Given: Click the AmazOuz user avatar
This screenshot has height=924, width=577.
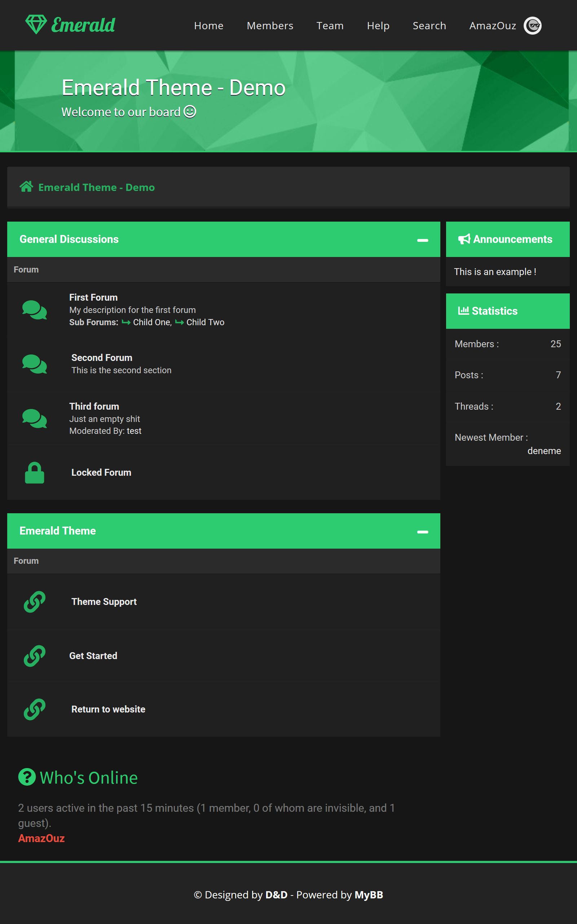Looking at the screenshot, I should pyautogui.click(x=532, y=26).
